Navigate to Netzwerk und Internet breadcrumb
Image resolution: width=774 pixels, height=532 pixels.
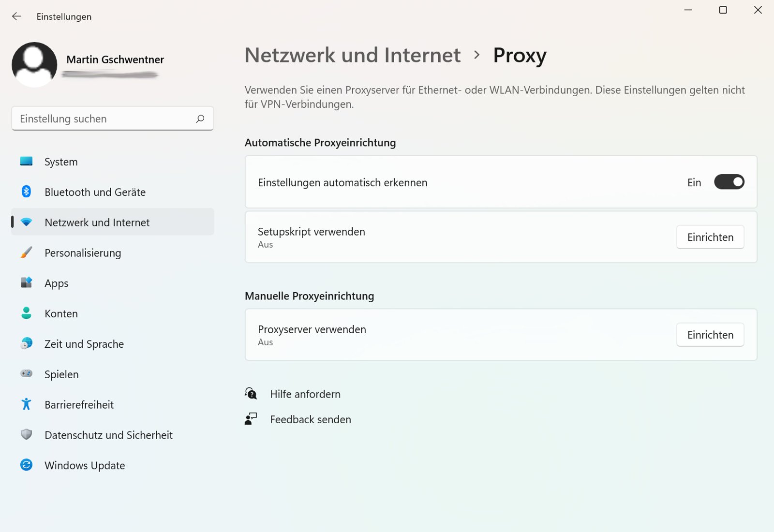click(x=353, y=55)
